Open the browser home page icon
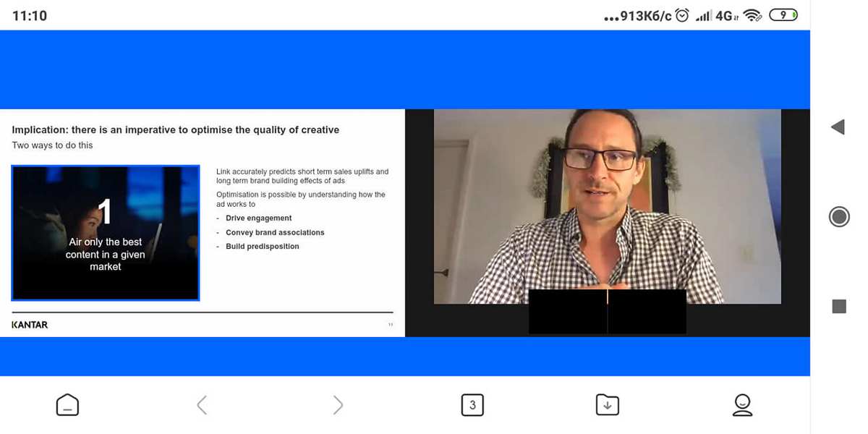 click(67, 404)
